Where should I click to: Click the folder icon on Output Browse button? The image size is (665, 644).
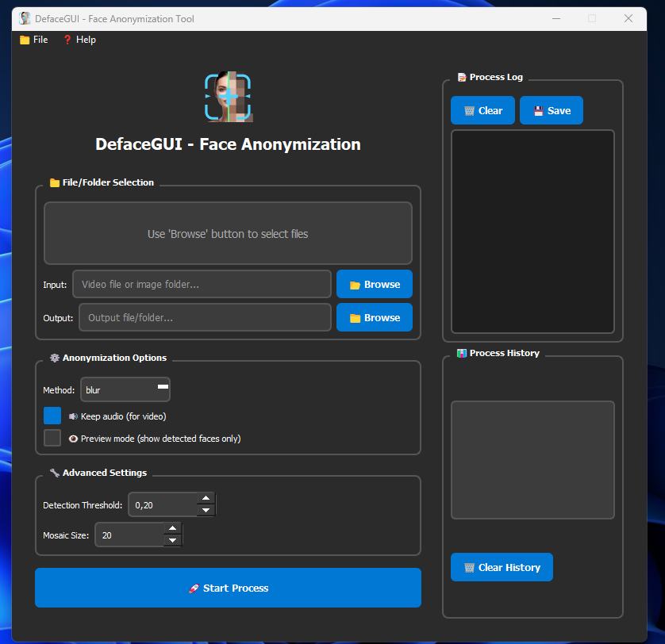pyautogui.click(x=355, y=318)
